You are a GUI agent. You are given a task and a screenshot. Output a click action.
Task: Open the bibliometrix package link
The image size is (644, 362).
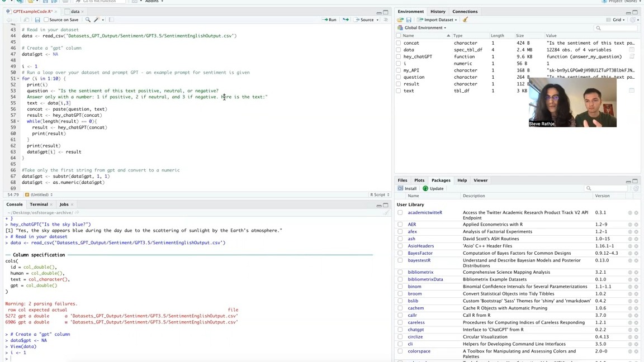point(420,272)
